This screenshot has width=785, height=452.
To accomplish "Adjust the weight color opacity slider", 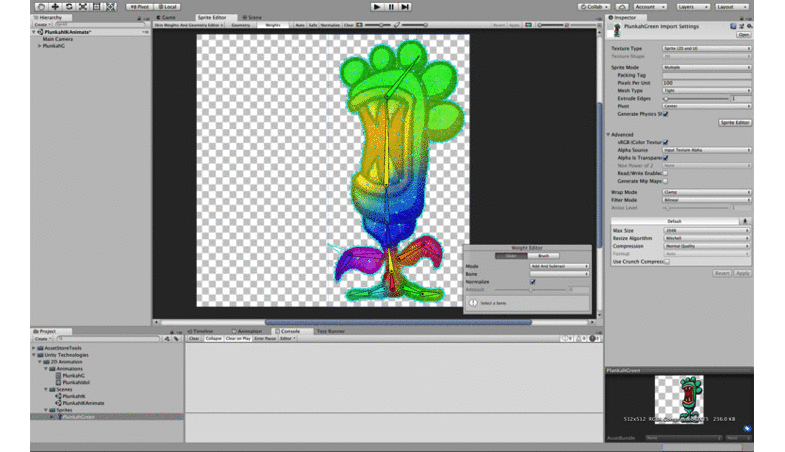I will tap(377, 25).
